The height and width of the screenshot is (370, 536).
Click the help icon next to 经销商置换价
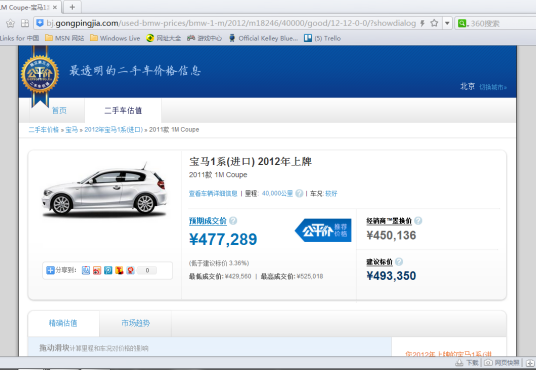[418, 221]
